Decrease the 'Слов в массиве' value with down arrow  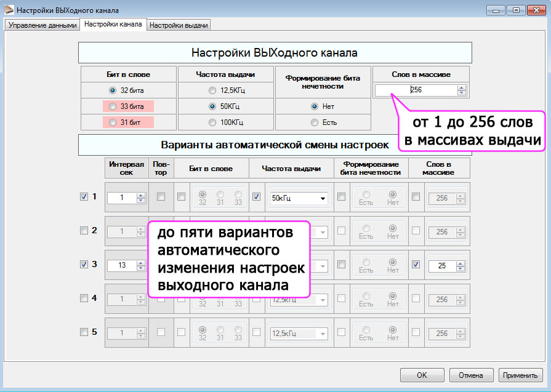tap(462, 93)
